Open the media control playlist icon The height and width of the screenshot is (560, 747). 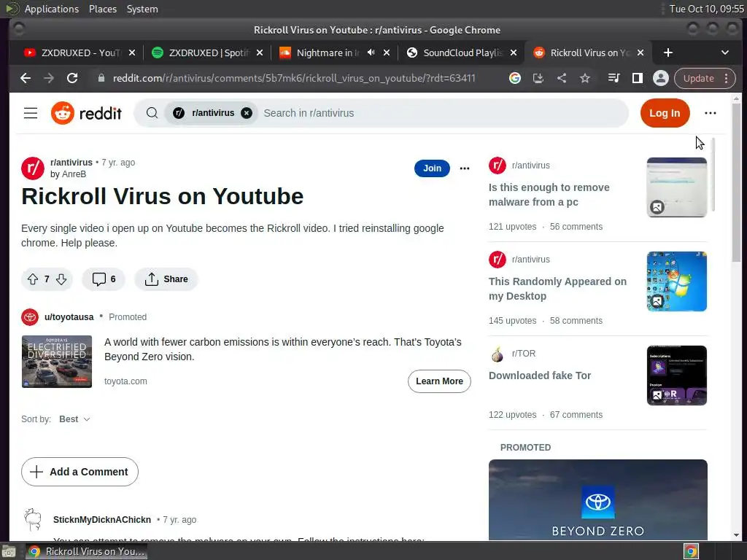(614, 78)
